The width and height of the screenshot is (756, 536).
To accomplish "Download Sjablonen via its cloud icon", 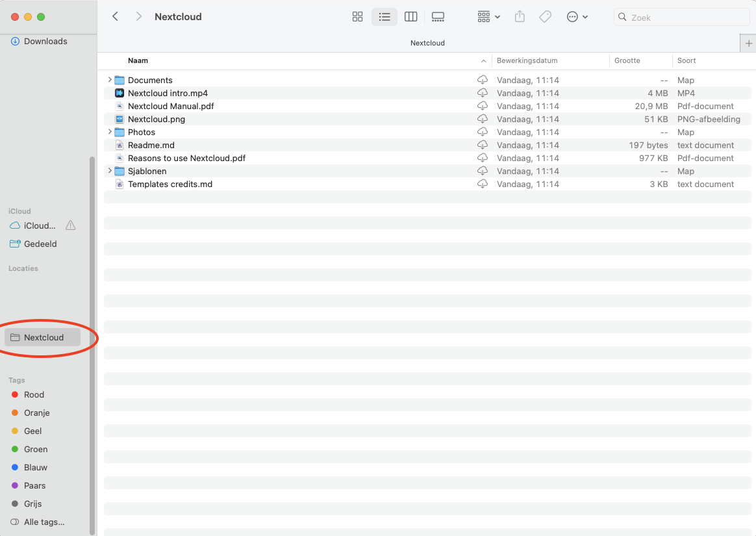I will (x=483, y=171).
